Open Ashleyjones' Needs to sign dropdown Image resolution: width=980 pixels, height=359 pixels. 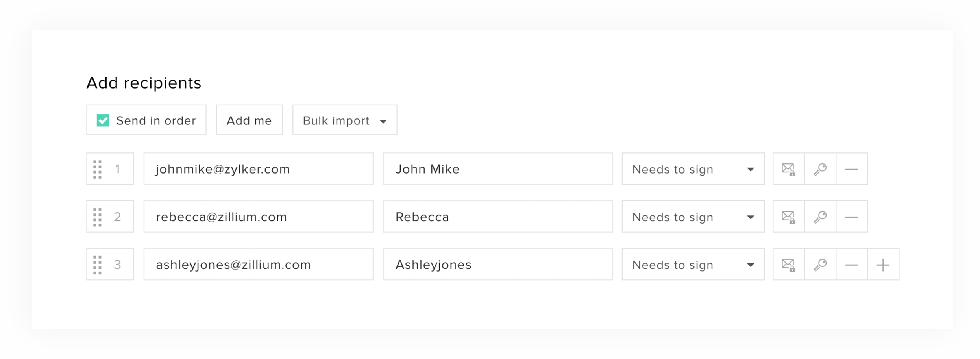click(693, 265)
